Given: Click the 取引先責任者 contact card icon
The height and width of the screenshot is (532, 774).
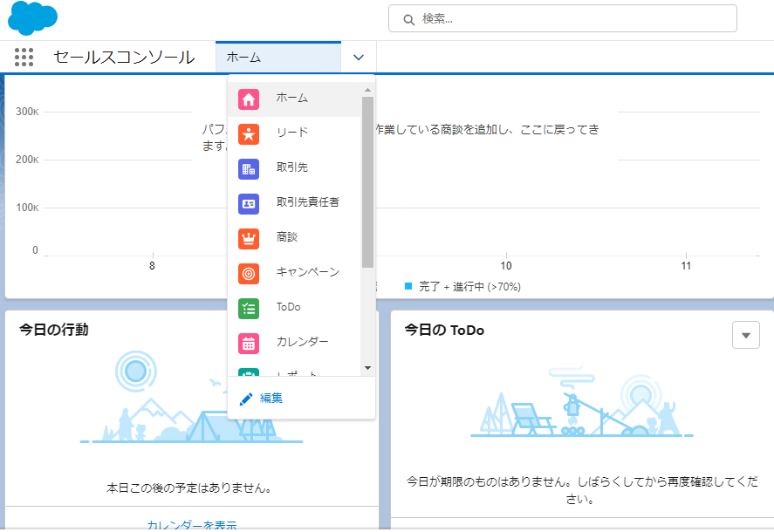Looking at the screenshot, I should click(249, 203).
